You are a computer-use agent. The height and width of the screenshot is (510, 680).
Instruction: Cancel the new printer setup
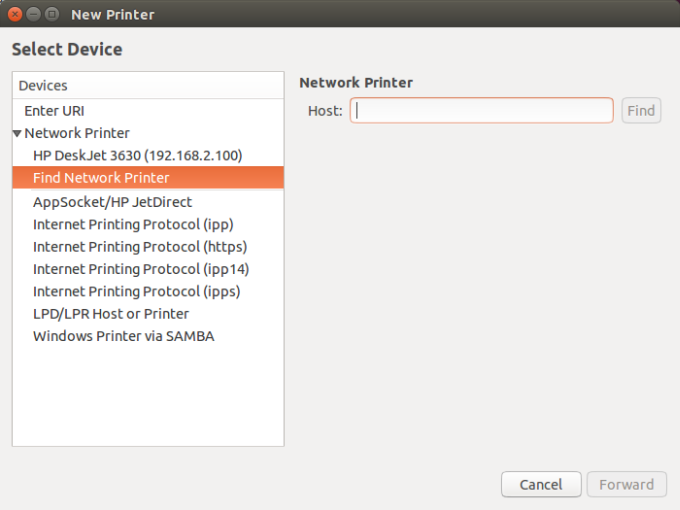(540, 485)
